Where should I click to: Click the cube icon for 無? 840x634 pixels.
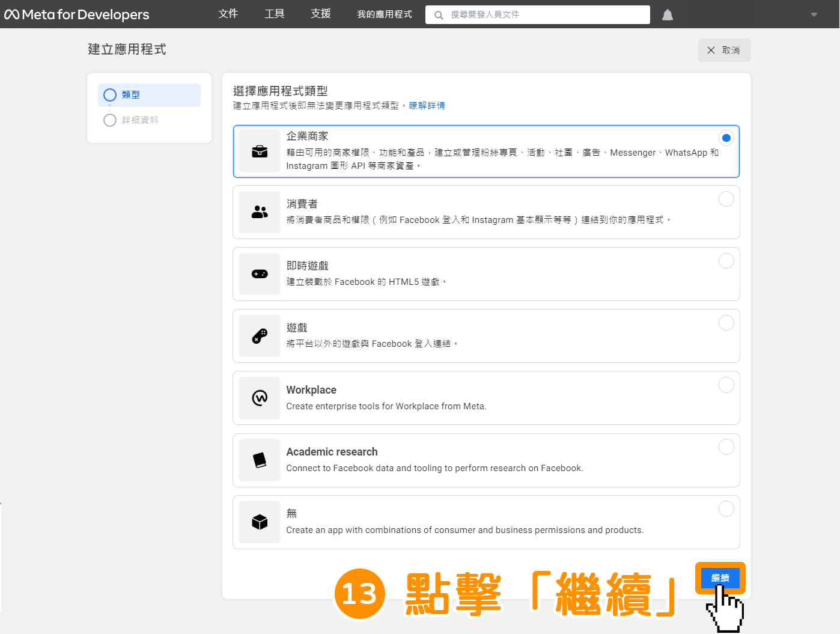(x=260, y=522)
